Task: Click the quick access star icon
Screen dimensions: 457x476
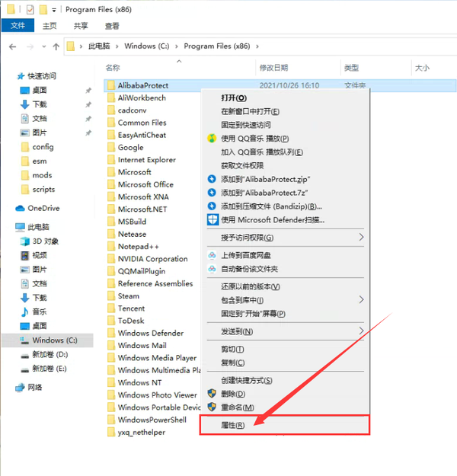Action: tap(21, 76)
